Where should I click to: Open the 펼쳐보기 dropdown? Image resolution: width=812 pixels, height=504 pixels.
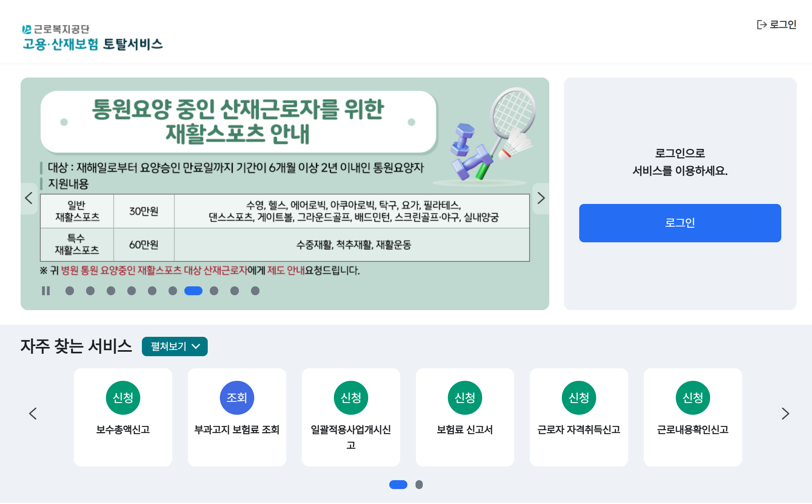[175, 346]
